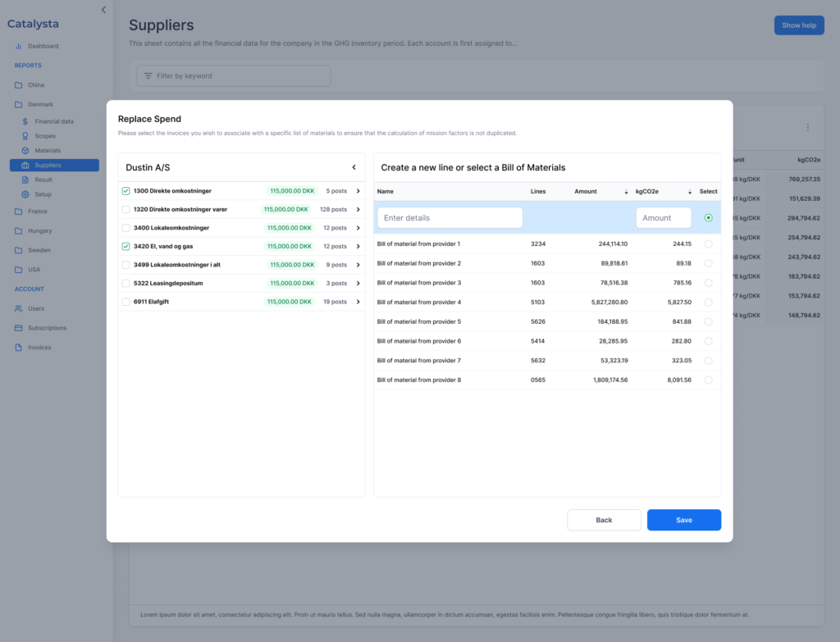
Task: Check the 5322 Leasingdepositum checkbox
Action: tap(126, 284)
